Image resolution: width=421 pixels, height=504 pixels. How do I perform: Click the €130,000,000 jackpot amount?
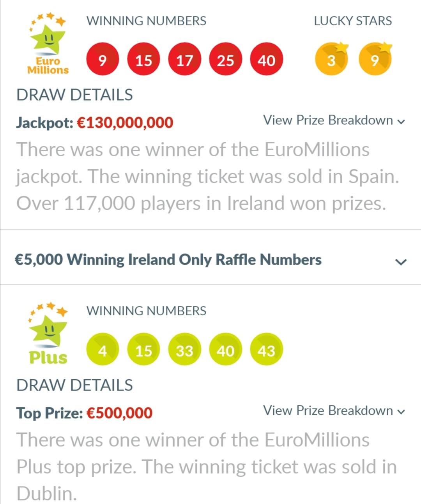[125, 123]
